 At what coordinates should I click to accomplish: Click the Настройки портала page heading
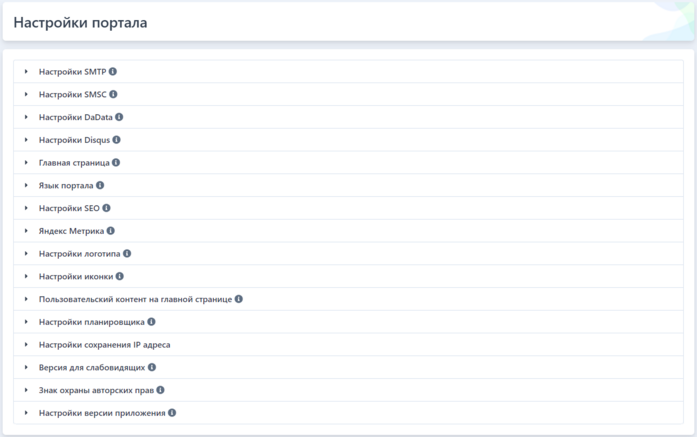pyautogui.click(x=80, y=23)
